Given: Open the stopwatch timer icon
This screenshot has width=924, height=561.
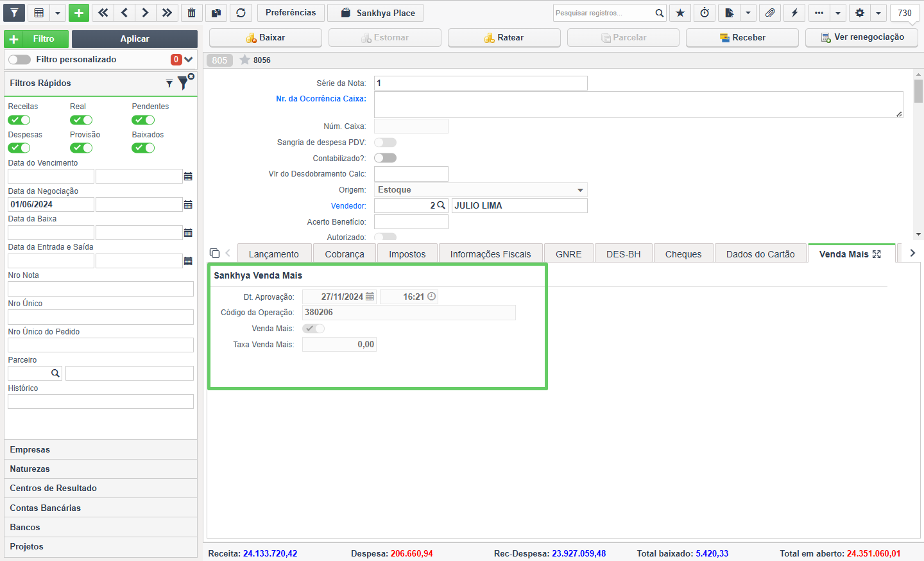Looking at the screenshot, I should tap(705, 13).
